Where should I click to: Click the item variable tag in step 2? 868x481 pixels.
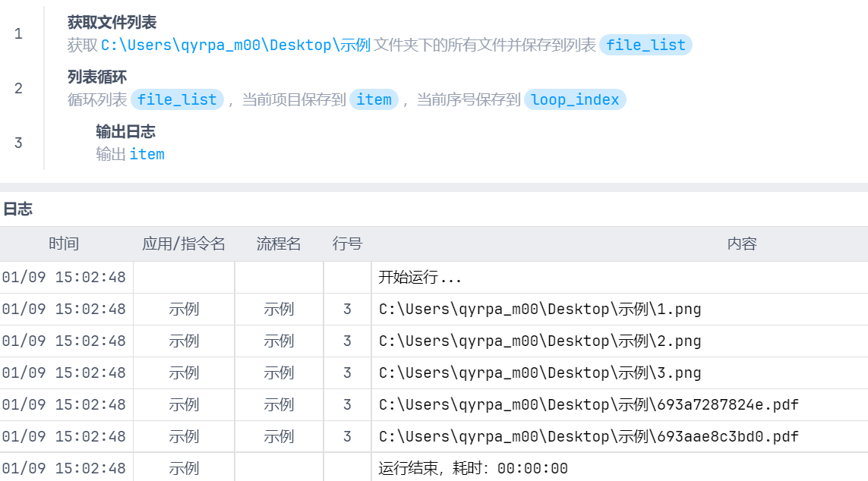point(374,99)
